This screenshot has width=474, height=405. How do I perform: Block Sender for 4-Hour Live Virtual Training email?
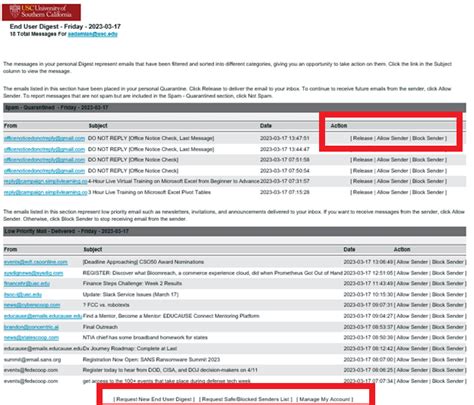coord(428,181)
